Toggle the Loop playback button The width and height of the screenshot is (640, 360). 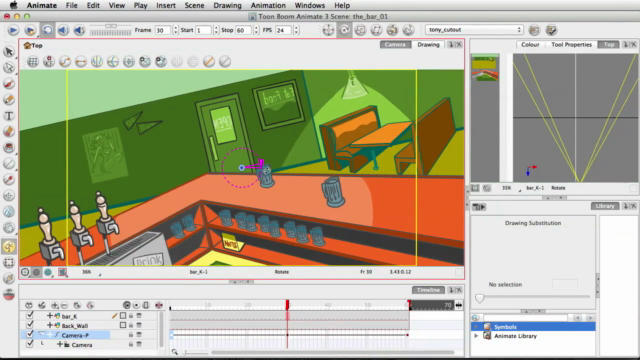[47, 30]
